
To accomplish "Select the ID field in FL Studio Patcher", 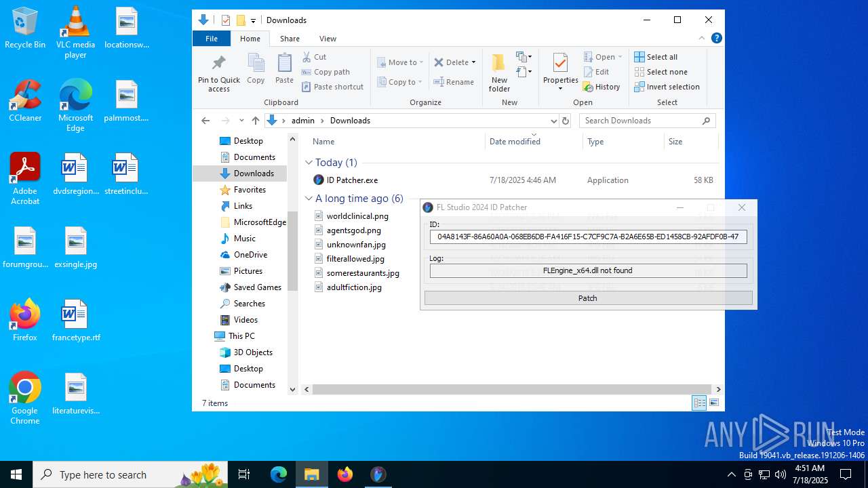I will pos(588,237).
